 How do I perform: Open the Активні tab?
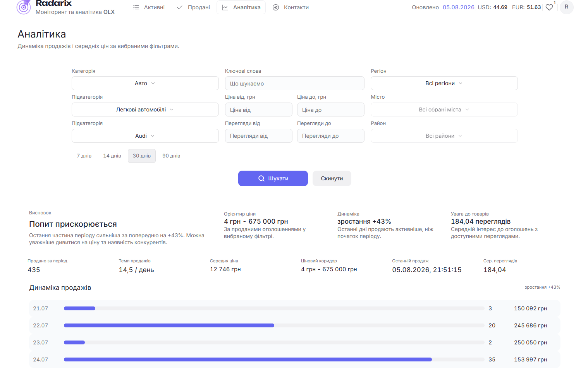[149, 7]
